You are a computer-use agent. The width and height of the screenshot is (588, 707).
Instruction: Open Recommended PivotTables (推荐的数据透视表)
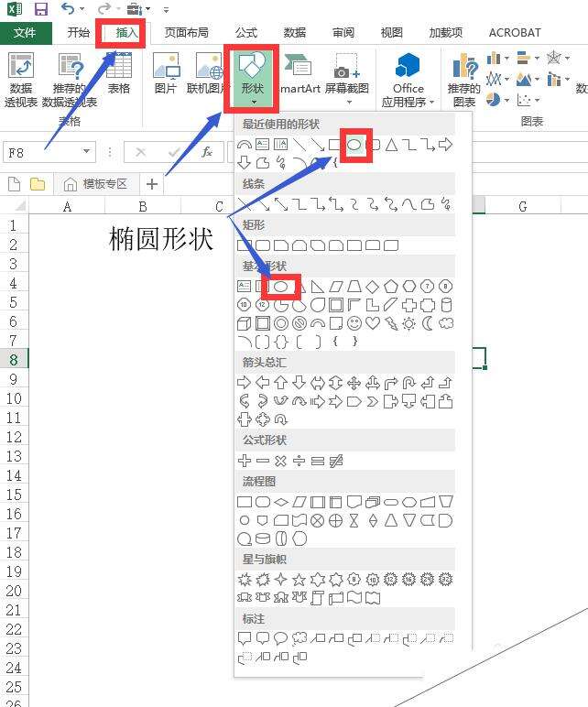pyautogui.click(x=70, y=80)
